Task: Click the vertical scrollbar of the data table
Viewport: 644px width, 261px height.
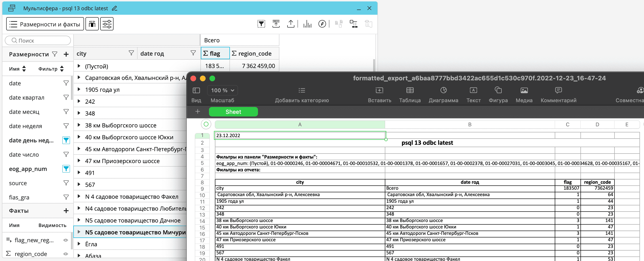Action: click(x=374, y=65)
